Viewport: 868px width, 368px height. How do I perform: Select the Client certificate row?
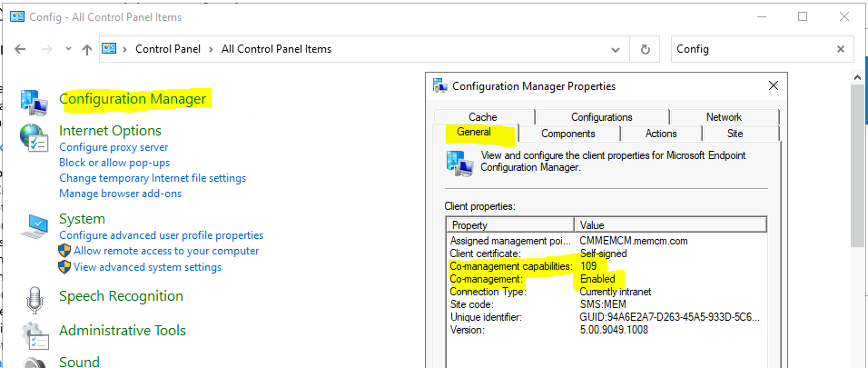[x=607, y=254]
